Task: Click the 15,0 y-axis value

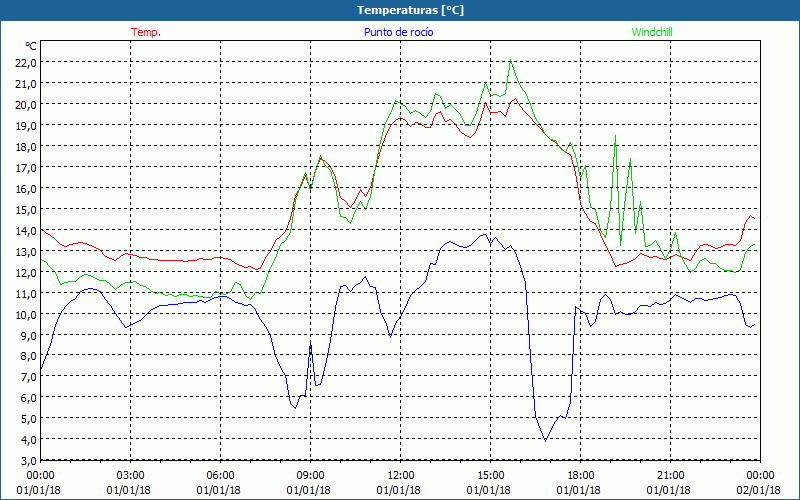Action: (26, 209)
